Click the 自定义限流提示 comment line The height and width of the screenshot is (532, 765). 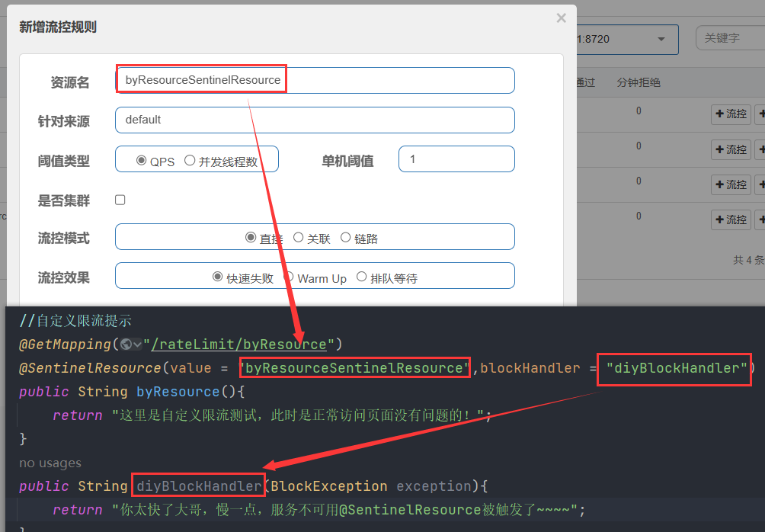75,321
